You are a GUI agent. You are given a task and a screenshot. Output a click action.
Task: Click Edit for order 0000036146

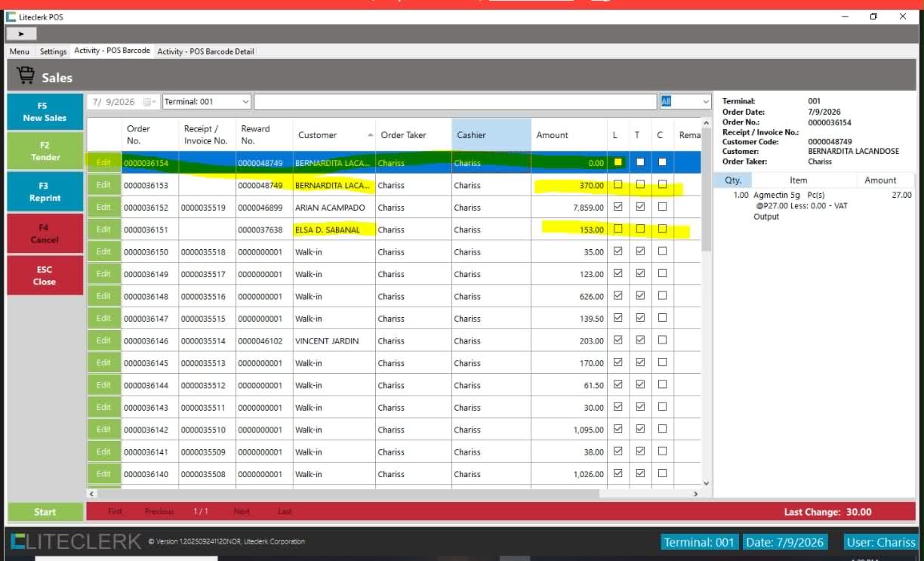coord(103,341)
